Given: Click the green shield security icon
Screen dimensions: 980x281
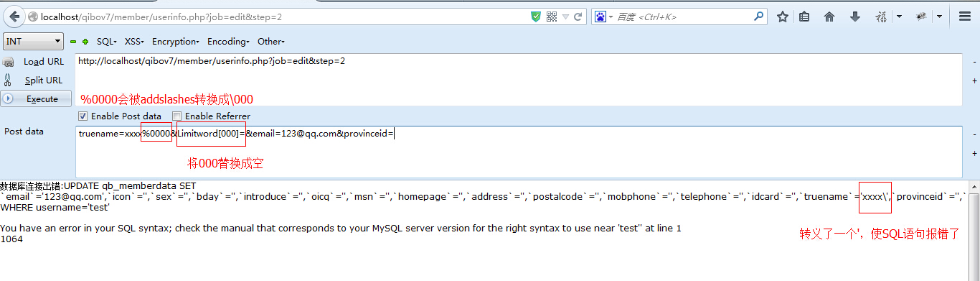Looking at the screenshot, I should coord(536,17).
